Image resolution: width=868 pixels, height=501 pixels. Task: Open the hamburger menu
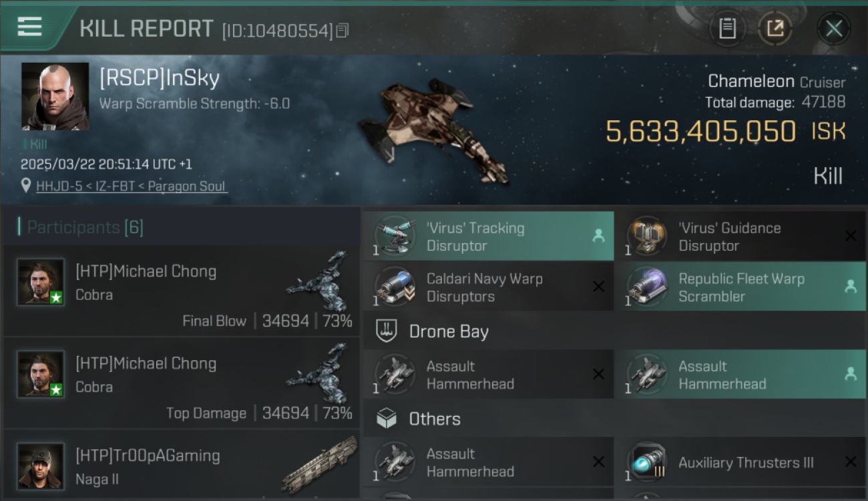click(x=30, y=27)
